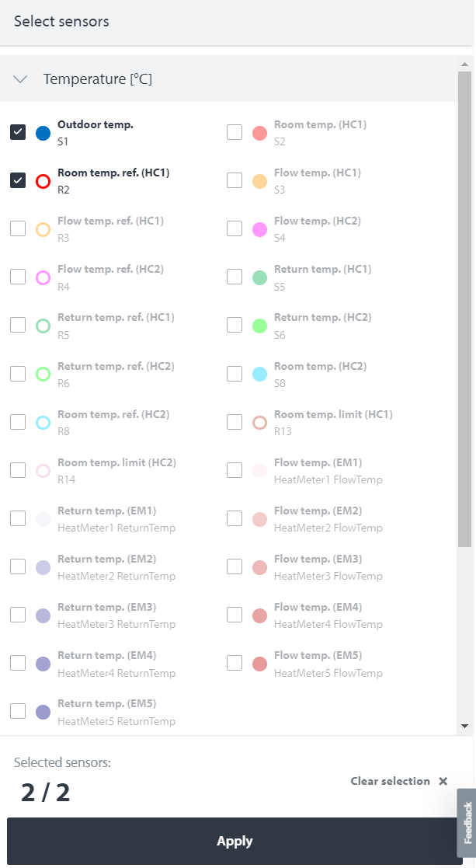Uncheck the Room temp. ref. (HC1) checkbox
The height and width of the screenshot is (868, 476).
(x=18, y=180)
